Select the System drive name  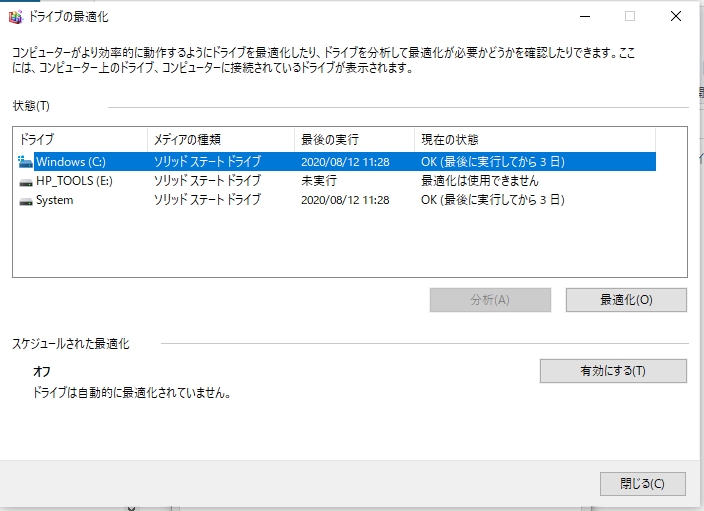click(54, 200)
